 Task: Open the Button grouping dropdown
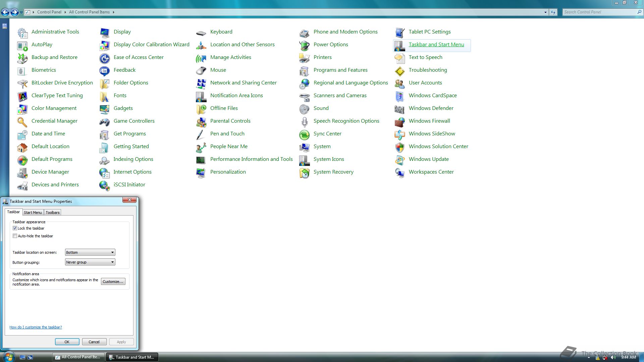(90, 262)
